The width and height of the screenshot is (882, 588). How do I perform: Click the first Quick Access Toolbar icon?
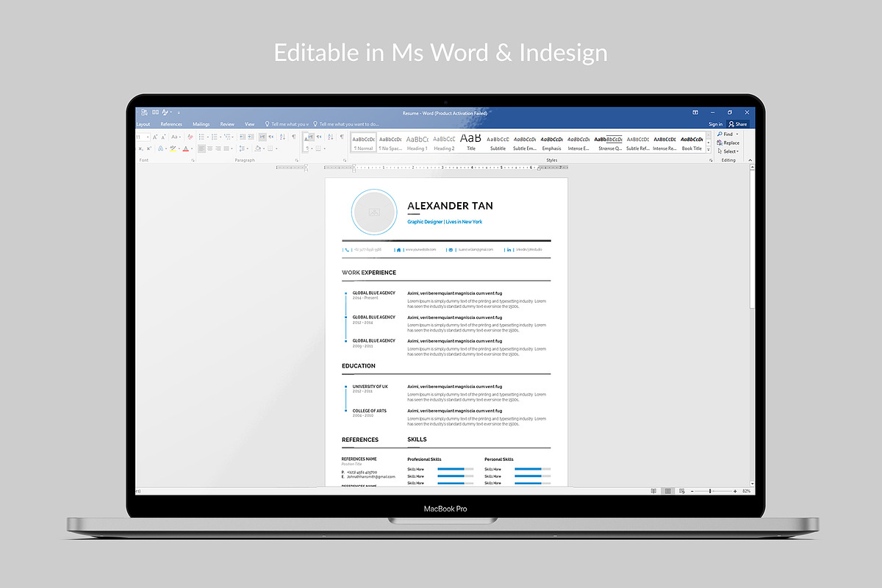pos(144,112)
